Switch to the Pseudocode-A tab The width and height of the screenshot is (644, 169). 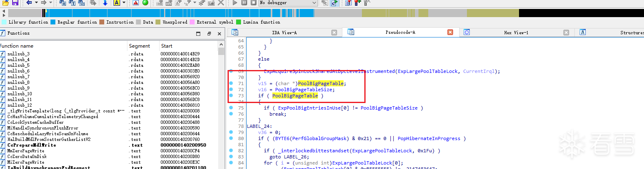pos(400,33)
